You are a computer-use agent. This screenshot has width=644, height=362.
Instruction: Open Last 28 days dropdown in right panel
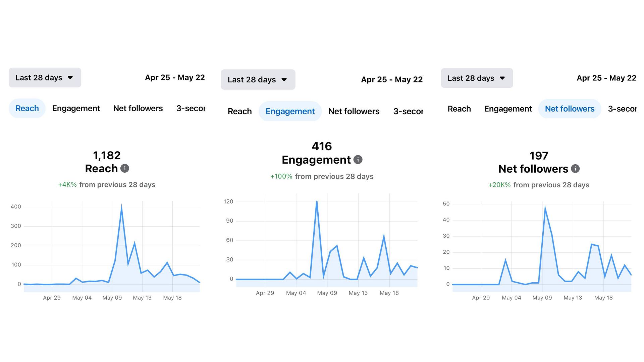coord(477,78)
